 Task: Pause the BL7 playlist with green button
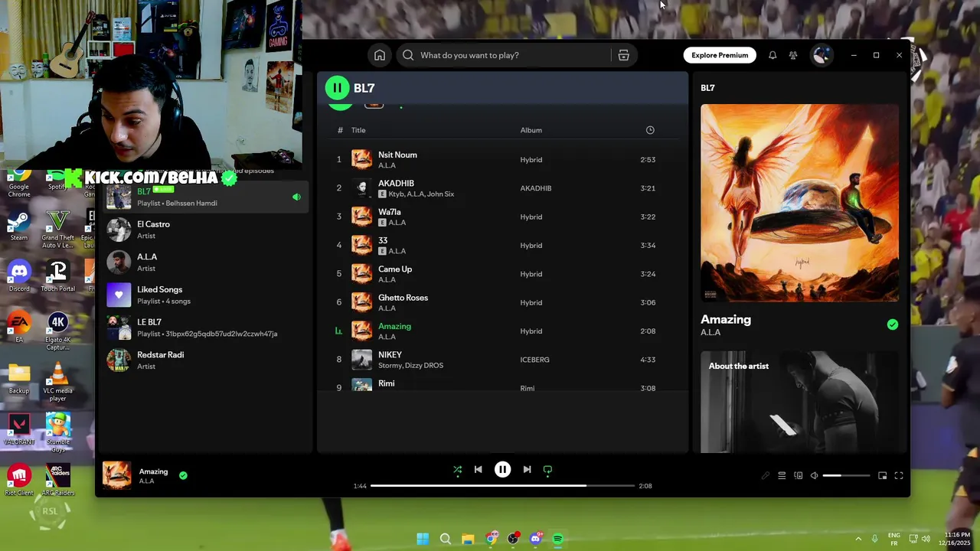337,88
